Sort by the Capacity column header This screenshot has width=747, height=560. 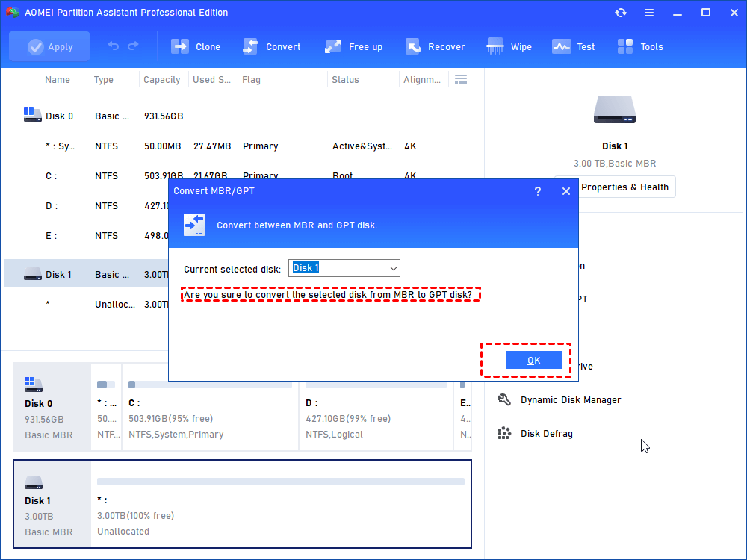click(162, 80)
